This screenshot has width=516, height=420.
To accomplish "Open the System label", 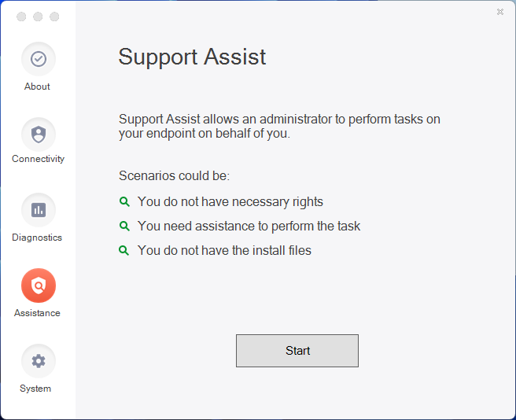I will pos(35,389).
